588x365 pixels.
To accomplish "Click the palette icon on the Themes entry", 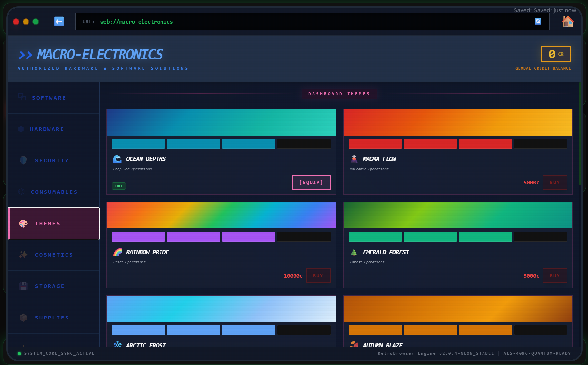I will (x=23, y=223).
